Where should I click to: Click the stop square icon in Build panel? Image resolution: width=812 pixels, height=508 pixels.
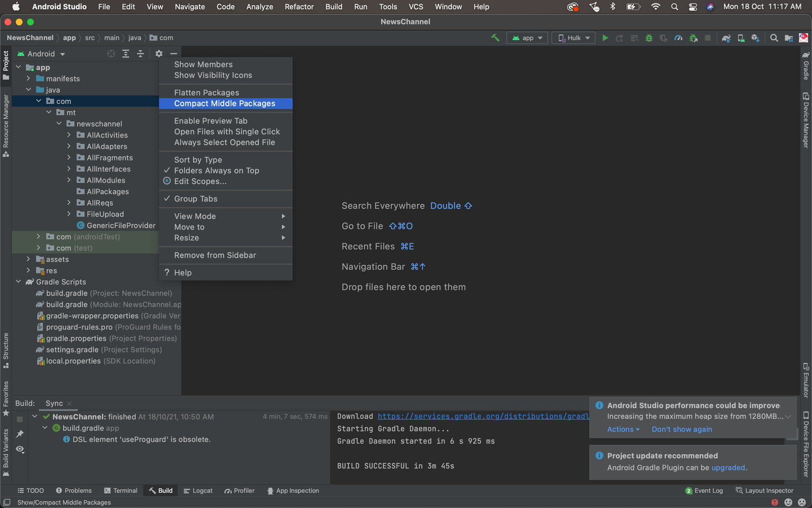pos(20,419)
